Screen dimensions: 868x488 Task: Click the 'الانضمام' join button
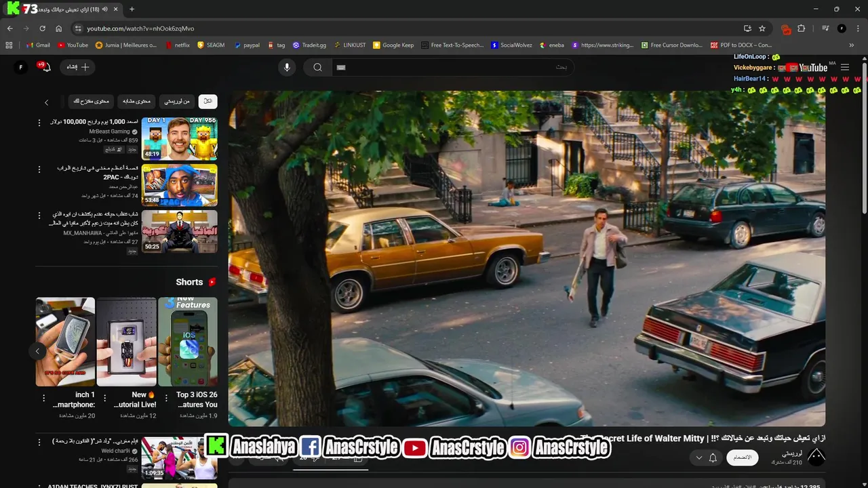pyautogui.click(x=743, y=457)
